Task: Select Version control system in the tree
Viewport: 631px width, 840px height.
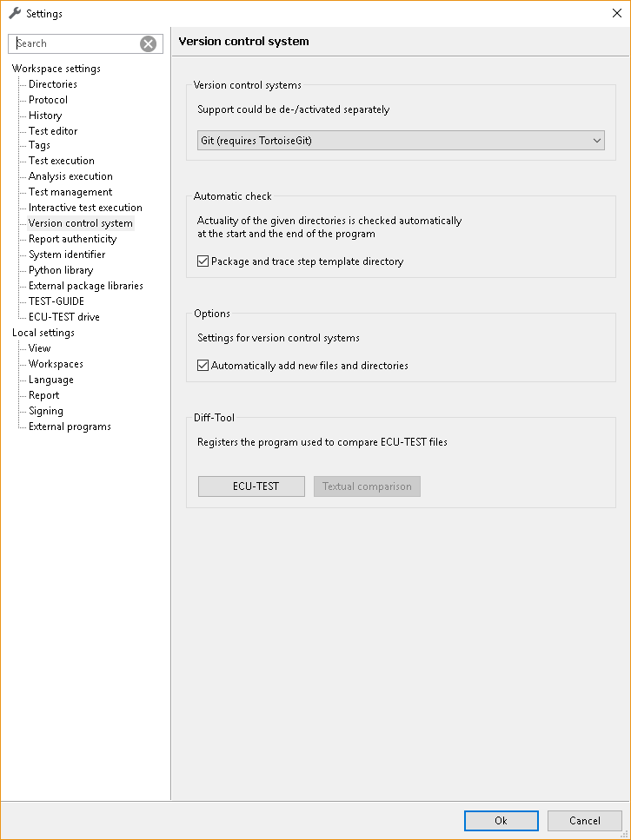Action: pos(81,223)
